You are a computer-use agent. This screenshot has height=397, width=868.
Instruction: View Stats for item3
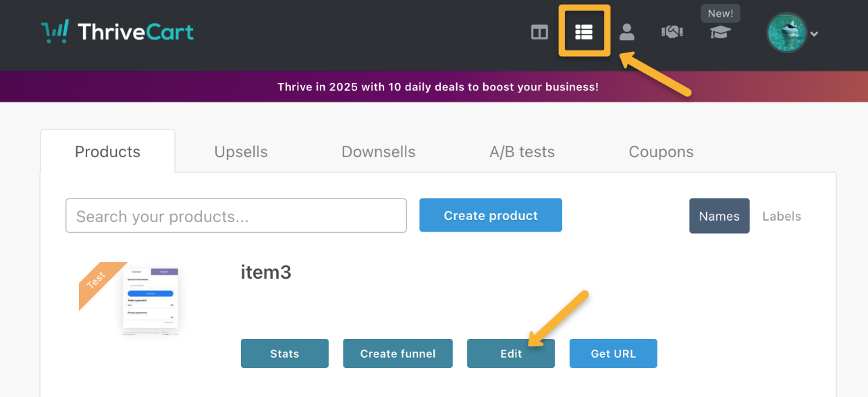click(x=284, y=353)
